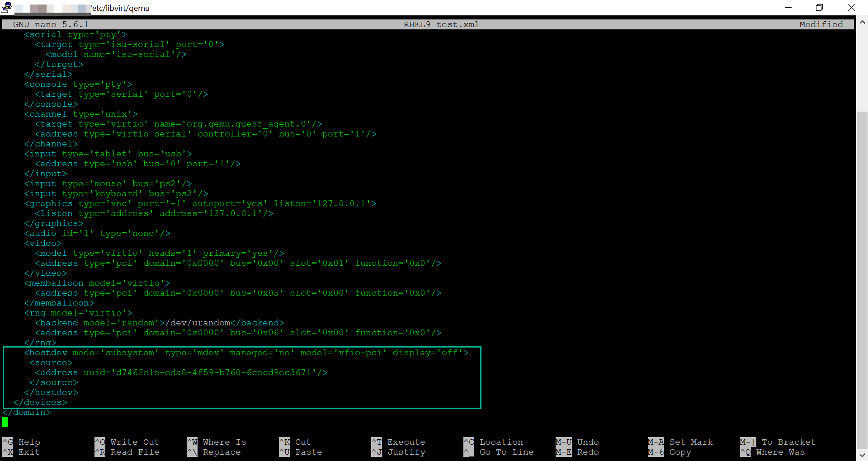The height and width of the screenshot is (461, 868).
Task: Click the M-] To Bracket shortcut
Action: (778, 442)
